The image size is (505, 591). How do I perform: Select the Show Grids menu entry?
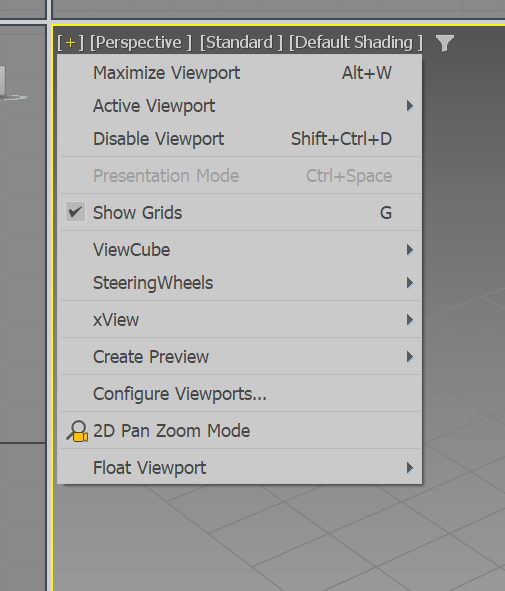241,212
